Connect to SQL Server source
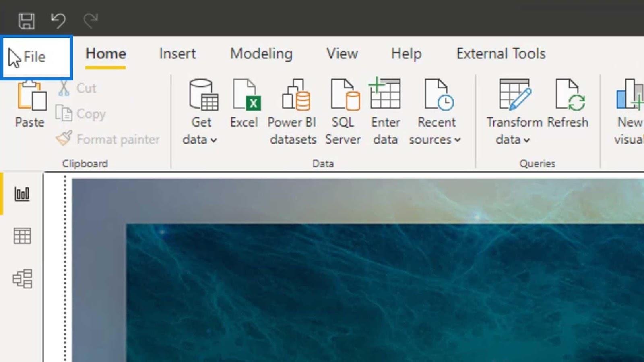 [343, 112]
